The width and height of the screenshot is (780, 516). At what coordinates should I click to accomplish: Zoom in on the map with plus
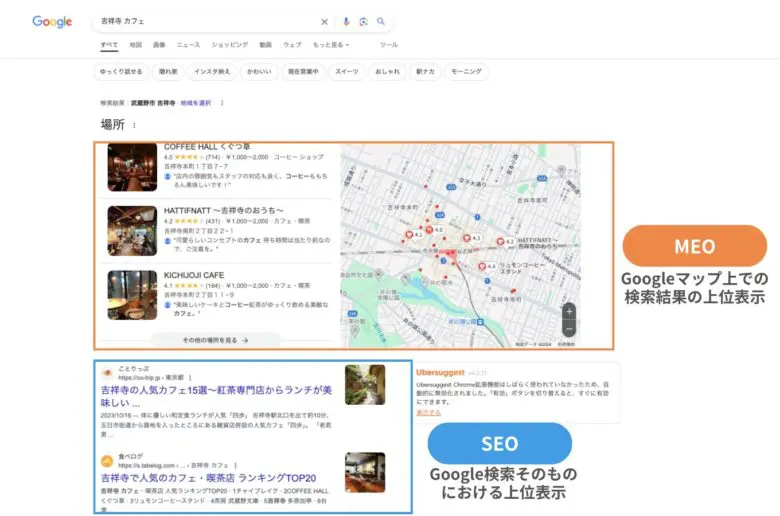[569, 312]
